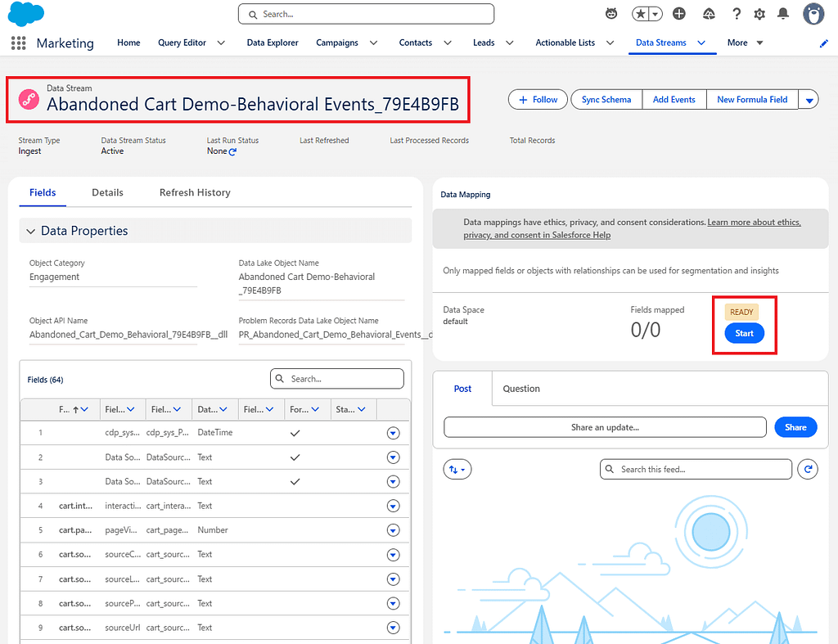This screenshot has height=644, width=838.
Task: Refresh the feed with the reload icon
Action: click(808, 469)
